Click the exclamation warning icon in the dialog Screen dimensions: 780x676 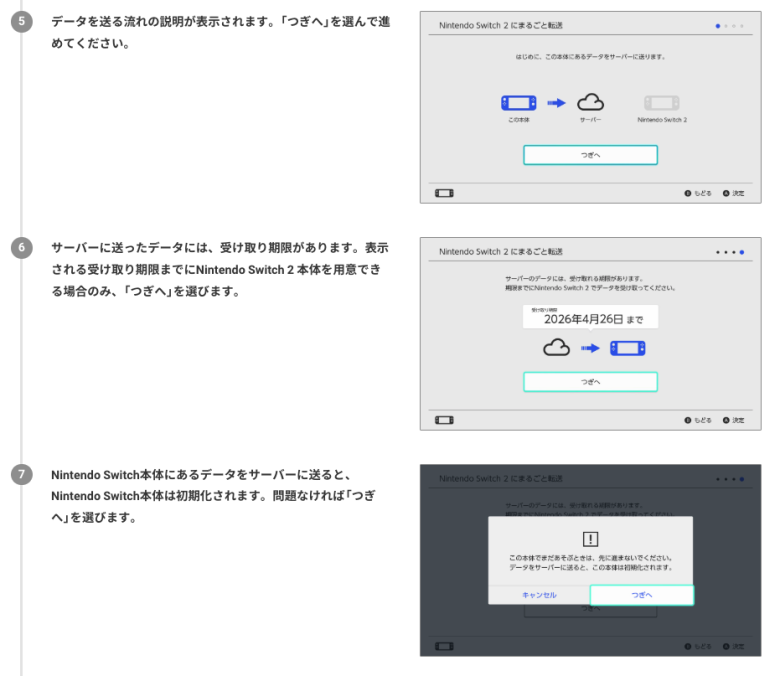click(590, 537)
